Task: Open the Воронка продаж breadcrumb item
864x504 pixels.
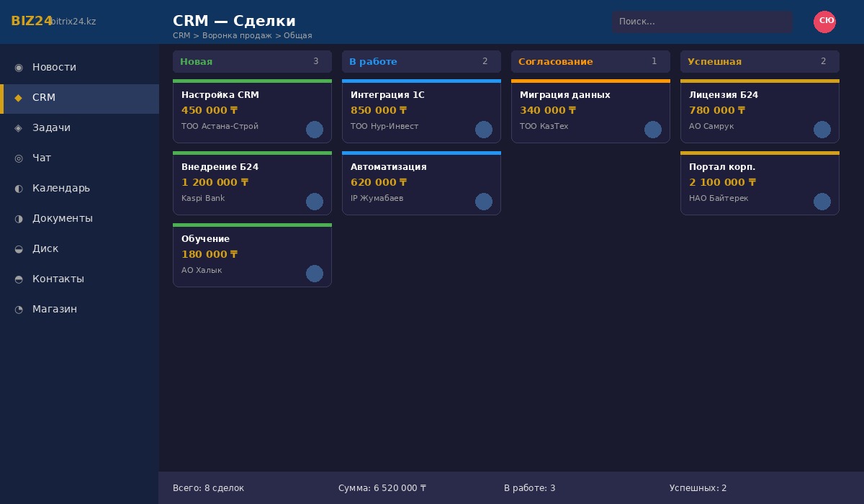Action: (x=237, y=35)
